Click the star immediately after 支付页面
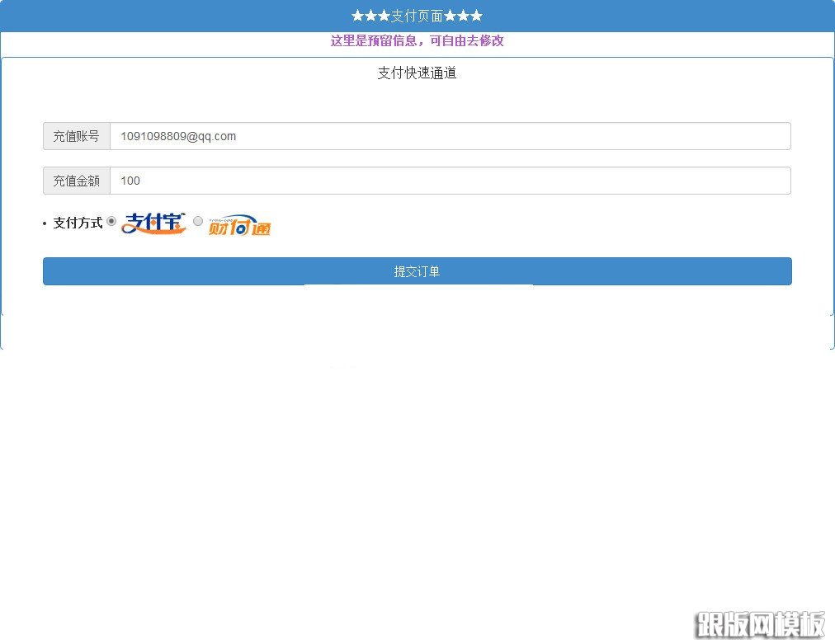 click(x=450, y=16)
